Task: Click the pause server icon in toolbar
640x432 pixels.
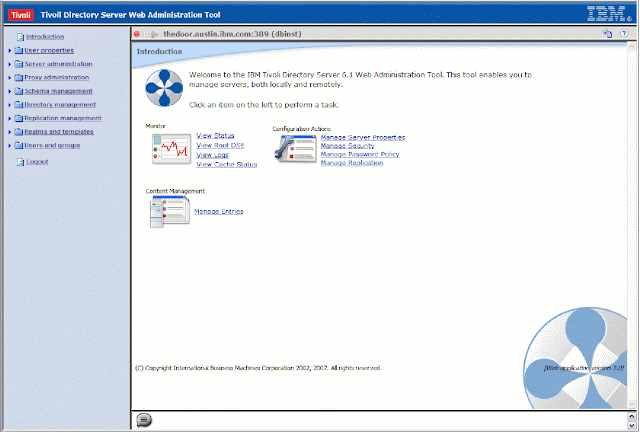Action: pos(146,34)
